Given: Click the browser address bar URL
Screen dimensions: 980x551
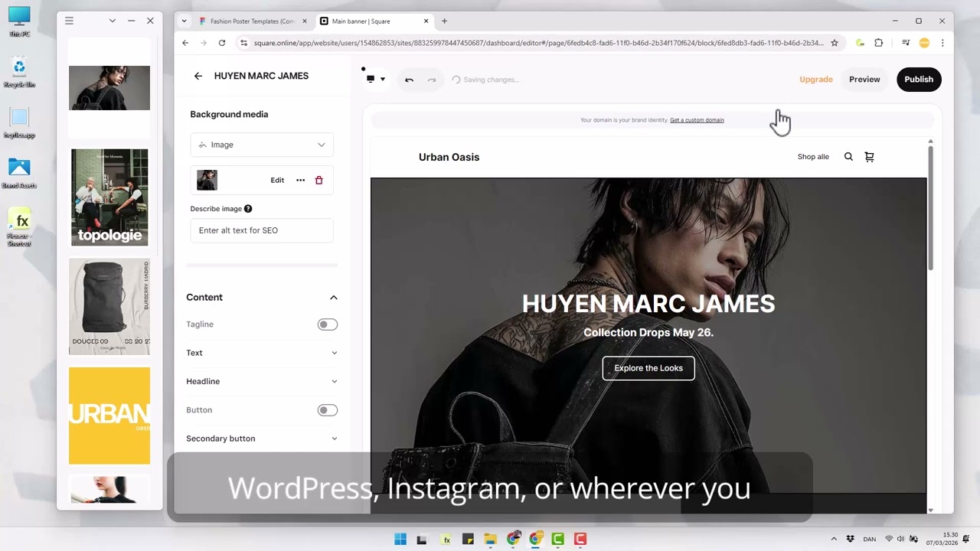Looking at the screenshot, I should [x=538, y=43].
